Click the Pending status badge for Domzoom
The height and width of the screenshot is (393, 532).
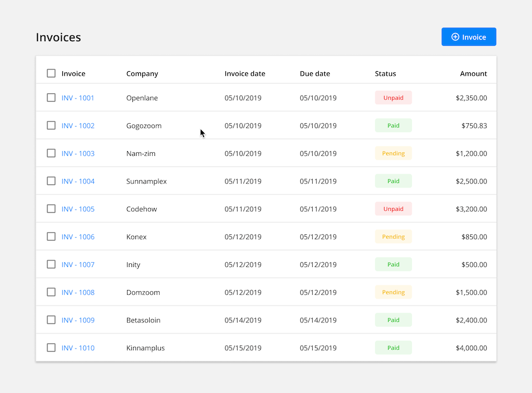click(393, 292)
